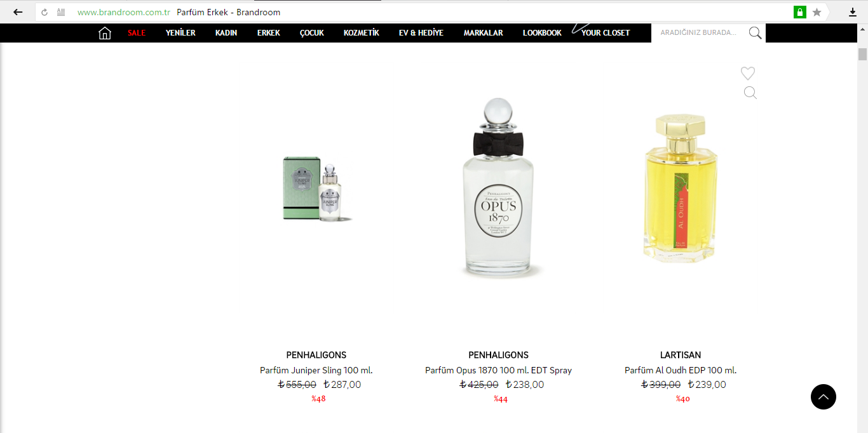Open the browser downloads arrow icon
This screenshot has width=868, height=433.
pos(853,12)
